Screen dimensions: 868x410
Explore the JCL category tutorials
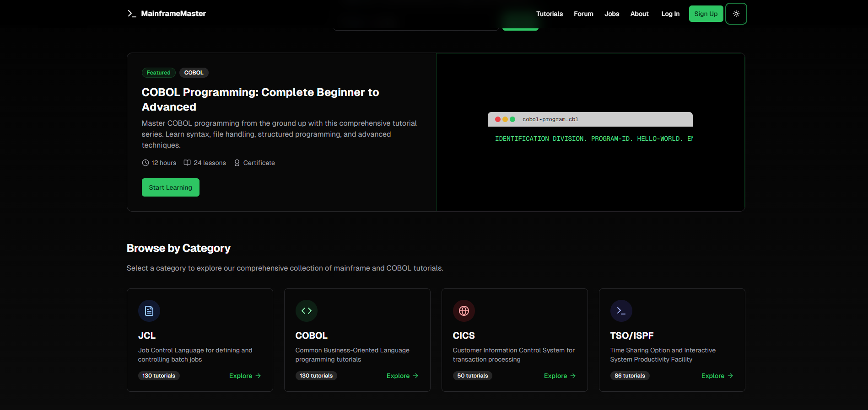(x=245, y=376)
